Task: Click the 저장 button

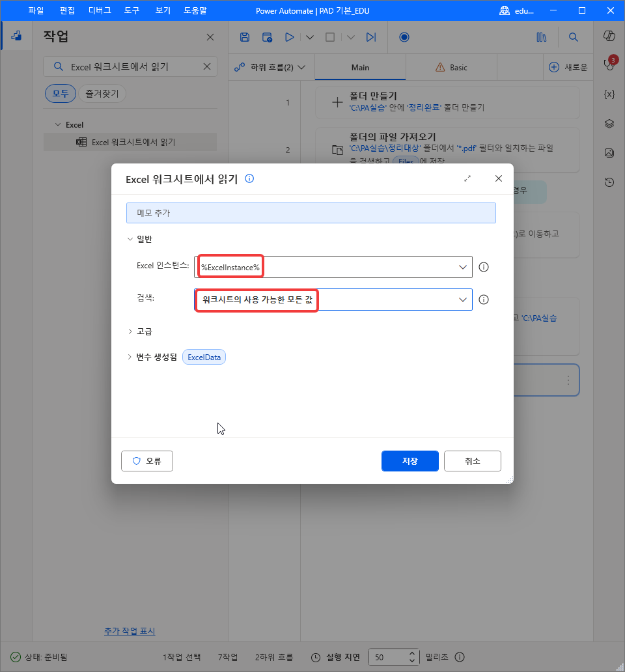Action: click(x=410, y=461)
